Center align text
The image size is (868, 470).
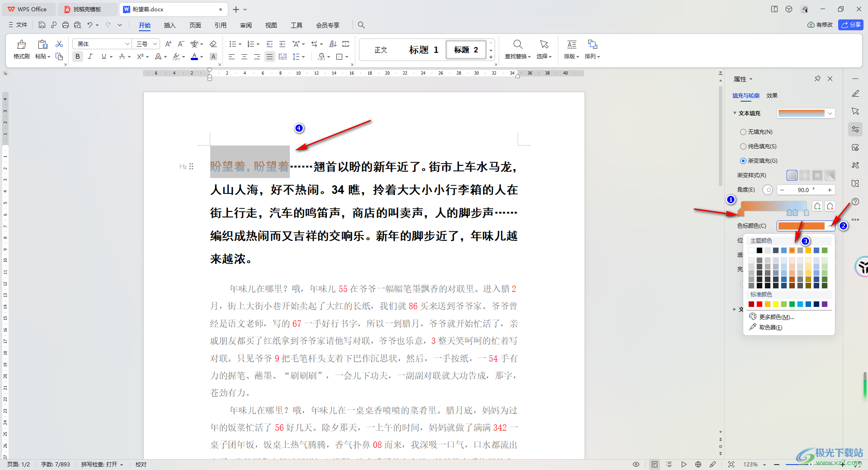click(x=244, y=56)
